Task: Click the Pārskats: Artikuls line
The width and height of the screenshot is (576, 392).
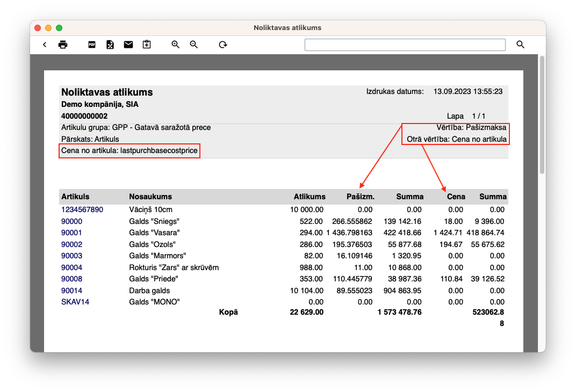Action: pyautogui.click(x=90, y=139)
